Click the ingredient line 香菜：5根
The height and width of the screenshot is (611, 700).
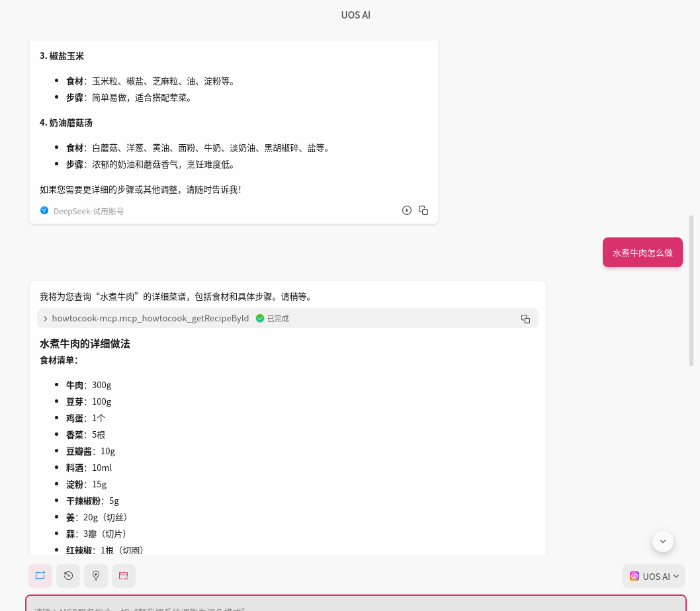86,434
